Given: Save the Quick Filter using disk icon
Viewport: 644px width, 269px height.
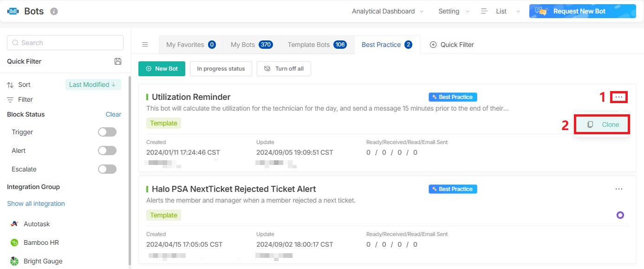Looking at the screenshot, I should tap(118, 61).
